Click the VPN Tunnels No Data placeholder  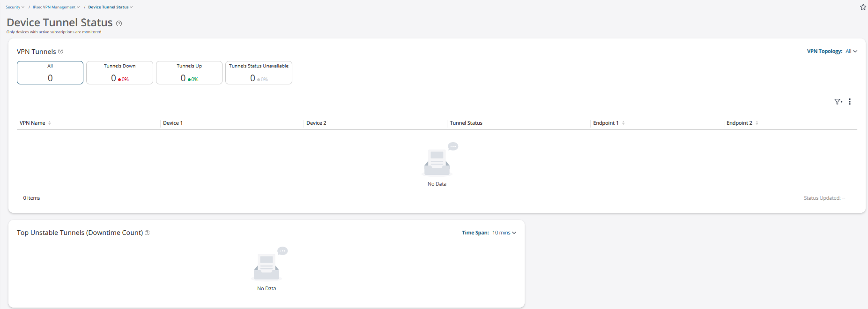pyautogui.click(x=437, y=165)
